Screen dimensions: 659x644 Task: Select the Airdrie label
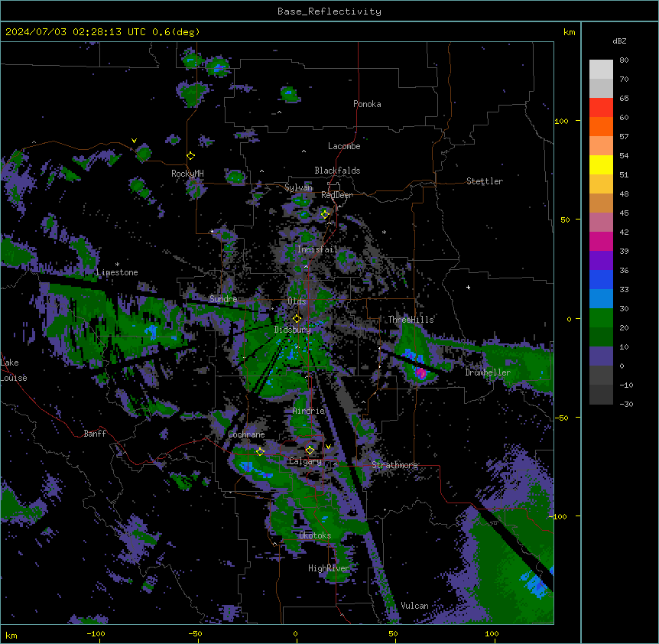309,411
